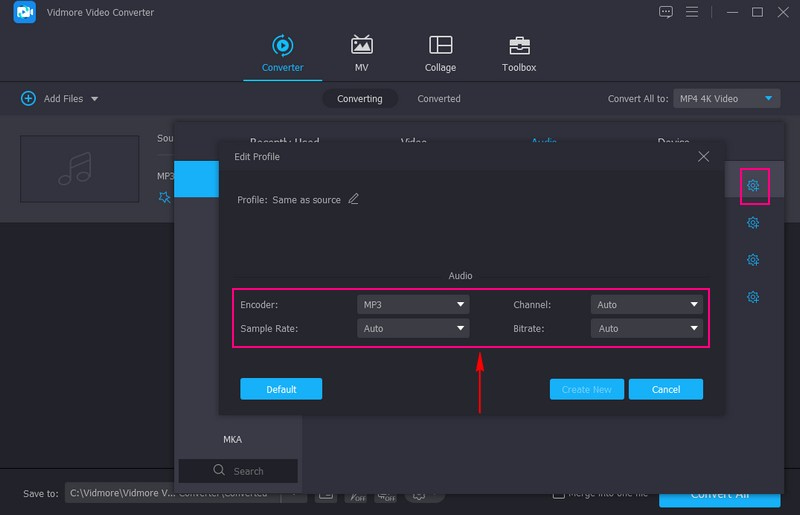Open the Bitrate dropdown
Image resolution: width=800 pixels, height=515 pixels.
point(646,328)
